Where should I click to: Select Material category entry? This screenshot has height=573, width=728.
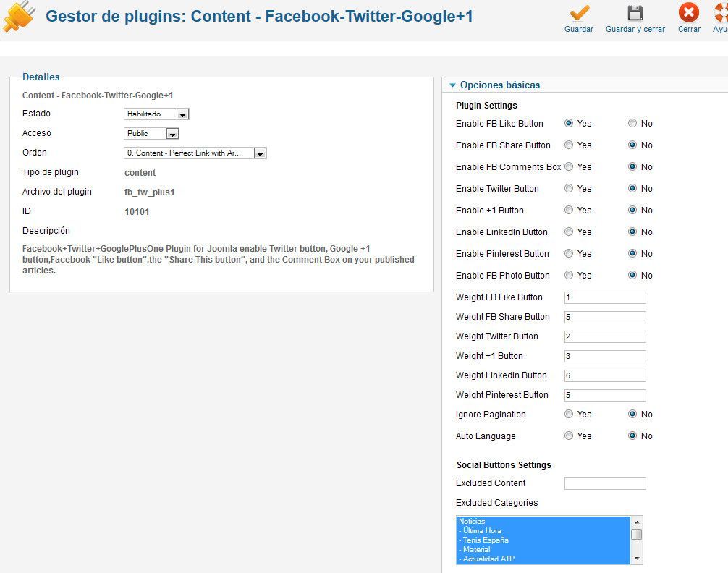click(543, 549)
